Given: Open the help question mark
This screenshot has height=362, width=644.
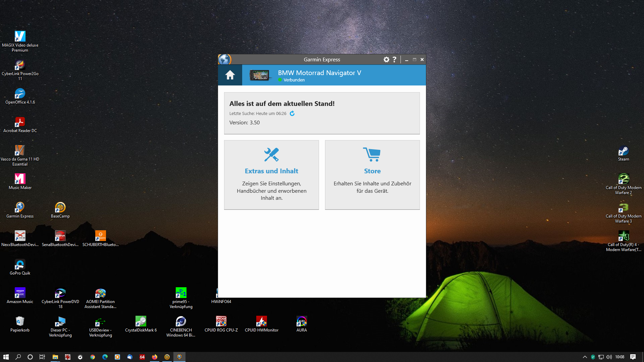Looking at the screenshot, I should point(394,60).
